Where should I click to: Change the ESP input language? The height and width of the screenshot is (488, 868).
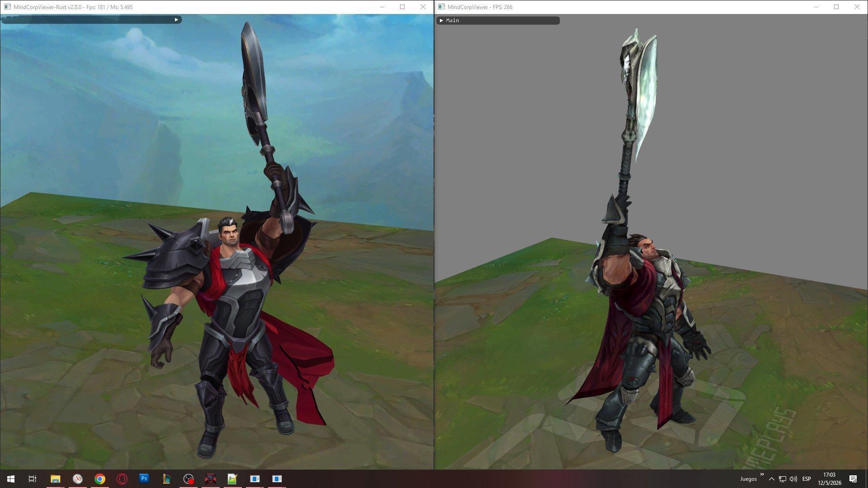click(807, 479)
